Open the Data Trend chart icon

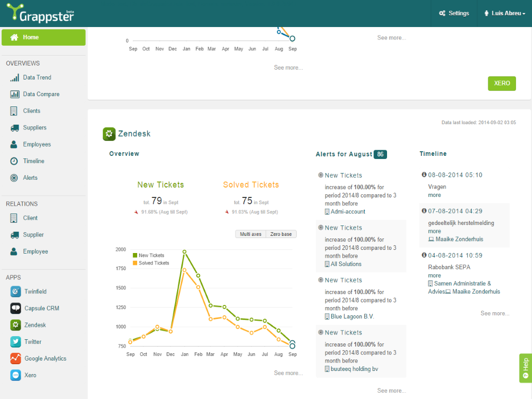click(15, 77)
